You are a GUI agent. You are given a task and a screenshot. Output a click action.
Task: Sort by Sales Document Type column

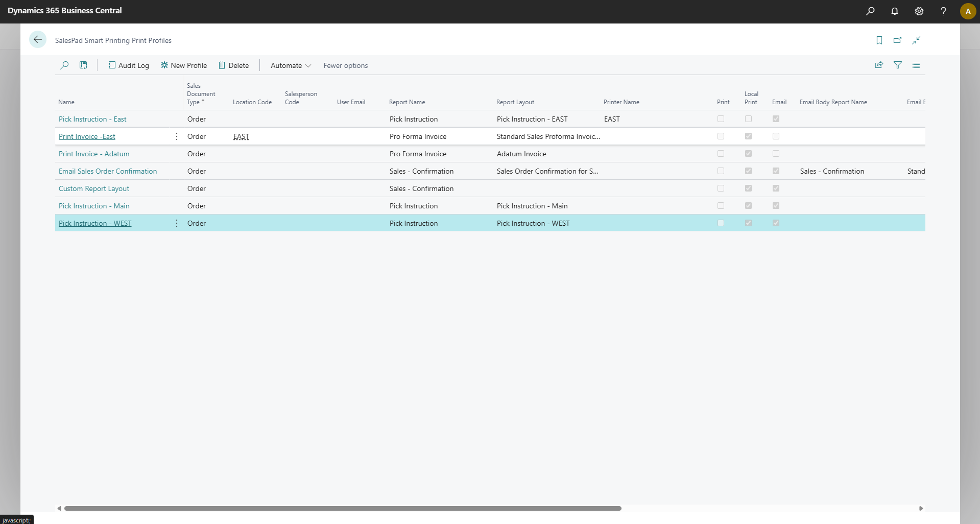click(201, 94)
